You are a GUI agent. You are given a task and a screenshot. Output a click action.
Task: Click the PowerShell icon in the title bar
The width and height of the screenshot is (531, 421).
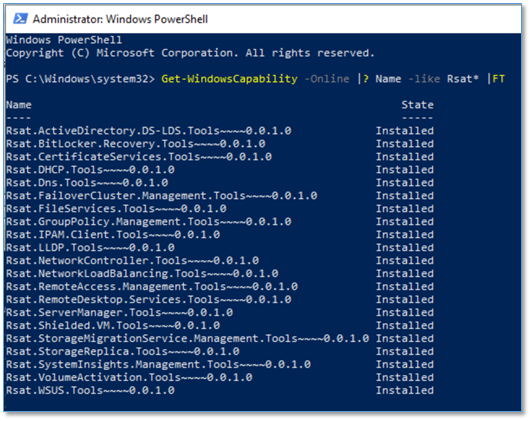20,19
